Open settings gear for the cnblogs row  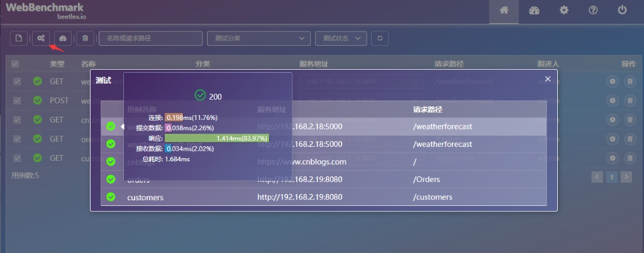click(613, 120)
